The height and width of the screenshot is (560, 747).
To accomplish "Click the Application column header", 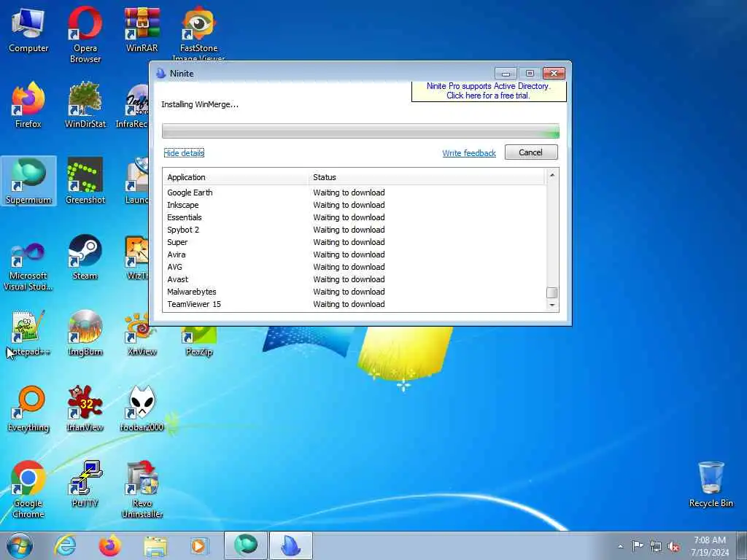I will (x=236, y=177).
